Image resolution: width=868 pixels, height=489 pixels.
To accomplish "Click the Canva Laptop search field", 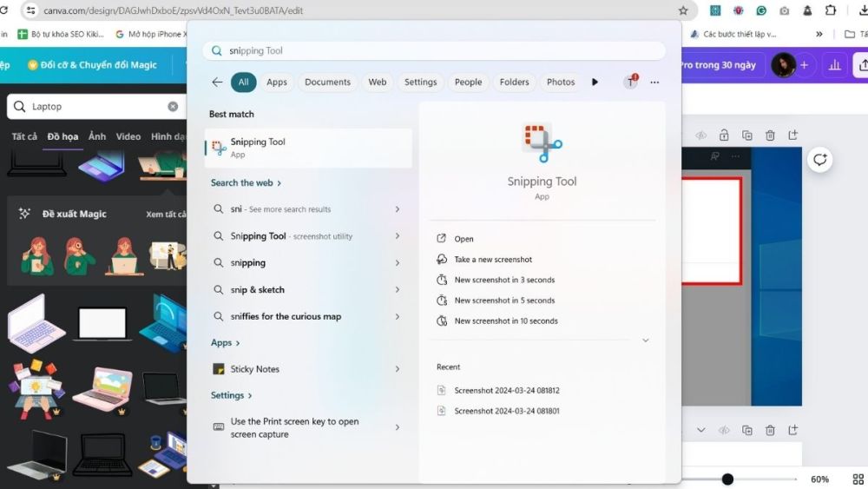I will coord(95,106).
